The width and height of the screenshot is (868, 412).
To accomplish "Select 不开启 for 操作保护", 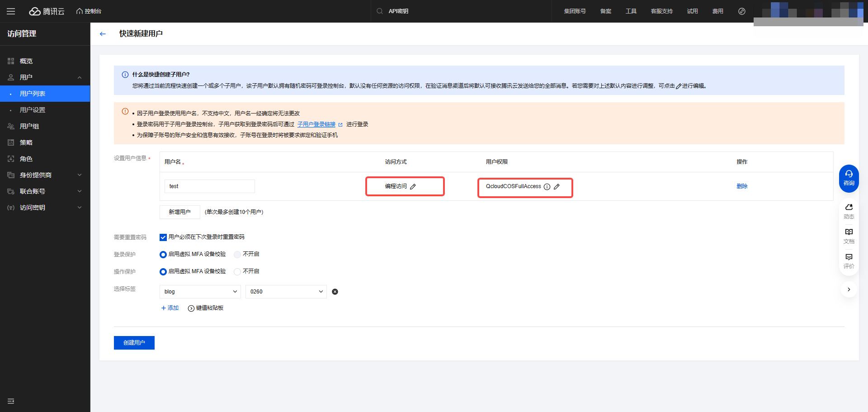I will tap(237, 271).
